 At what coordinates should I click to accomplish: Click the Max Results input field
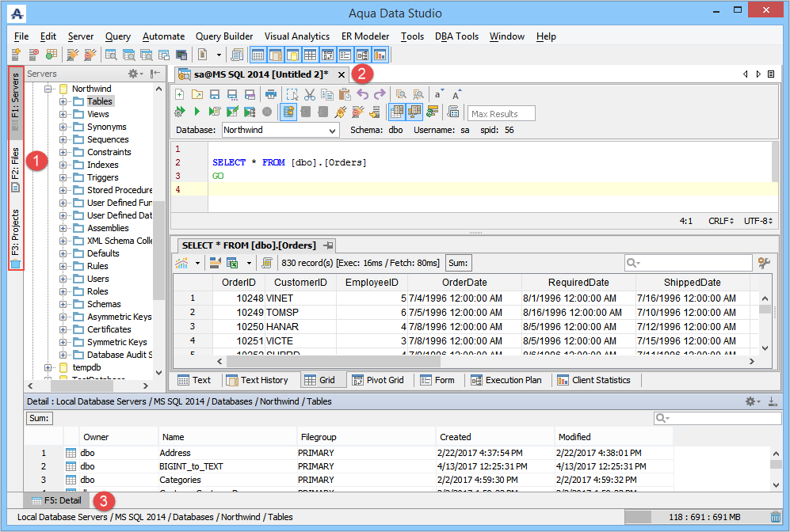point(502,113)
